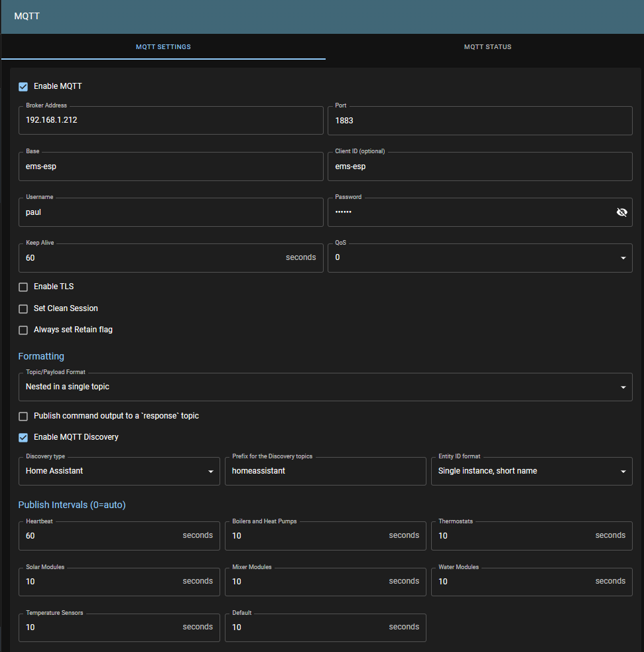Select a different QoS level
The image size is (644, 652).
pos(480,257)
